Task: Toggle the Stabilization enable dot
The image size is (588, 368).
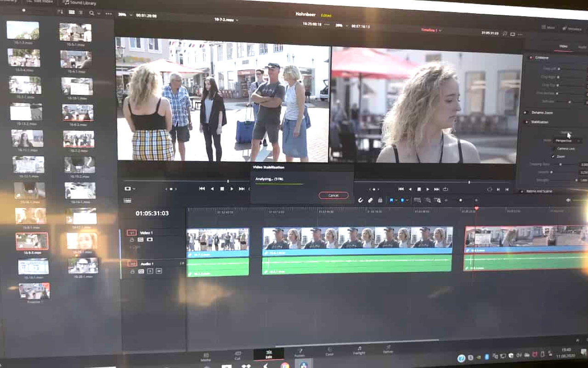Action: 526,122
